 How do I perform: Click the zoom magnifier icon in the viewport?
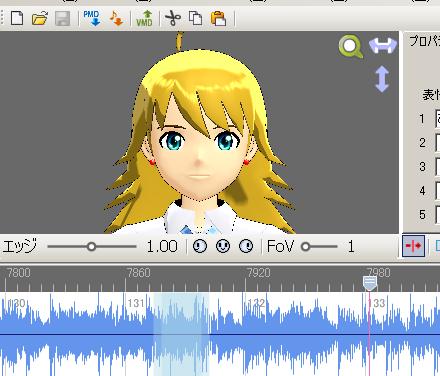point(351,47)
